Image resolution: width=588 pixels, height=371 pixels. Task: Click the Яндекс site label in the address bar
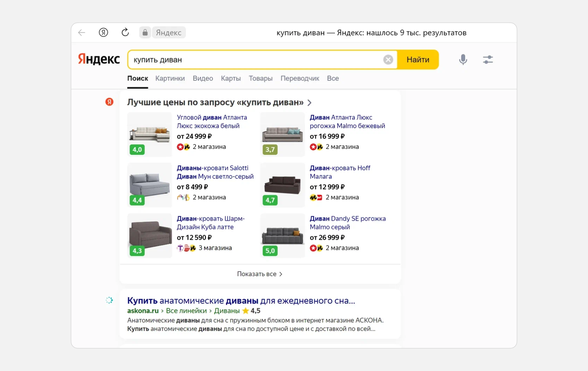169,33
